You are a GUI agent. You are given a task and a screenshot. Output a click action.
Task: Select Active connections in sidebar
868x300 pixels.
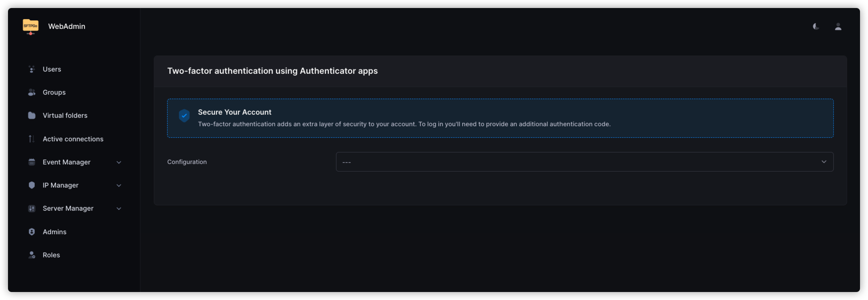tap(73, 139)
